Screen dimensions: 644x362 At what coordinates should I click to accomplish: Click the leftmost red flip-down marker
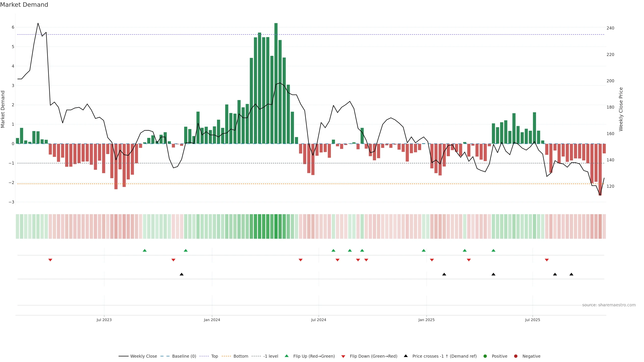50,260
